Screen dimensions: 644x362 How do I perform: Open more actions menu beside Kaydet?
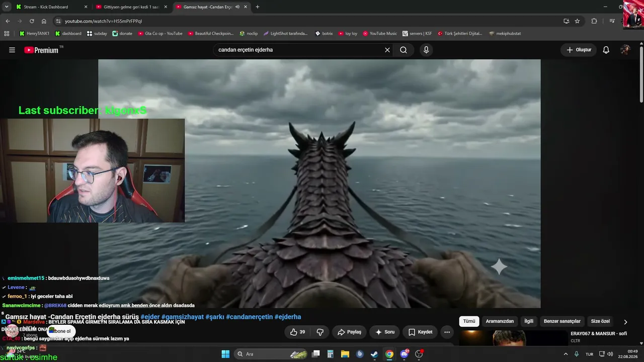tap(447, 332)
